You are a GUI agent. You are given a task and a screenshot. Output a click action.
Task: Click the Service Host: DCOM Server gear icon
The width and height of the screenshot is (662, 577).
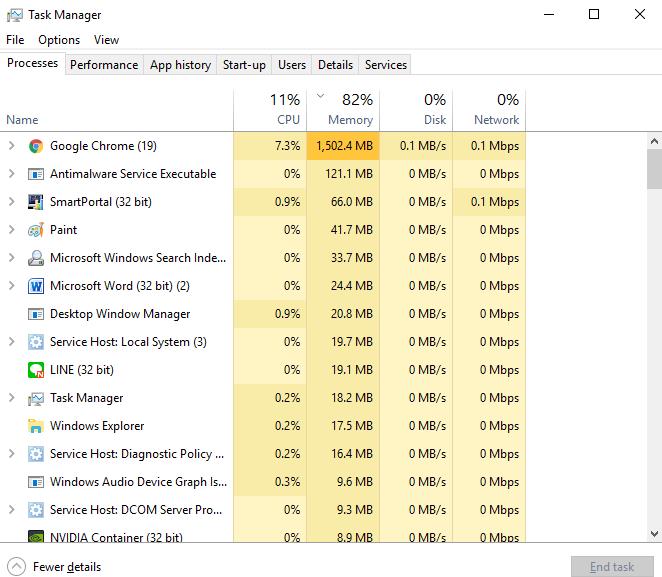click(x=36, y=510)
